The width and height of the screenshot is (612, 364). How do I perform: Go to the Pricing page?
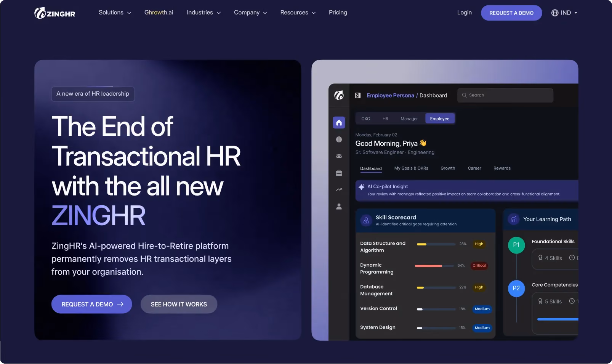click(x=338, y=13)
